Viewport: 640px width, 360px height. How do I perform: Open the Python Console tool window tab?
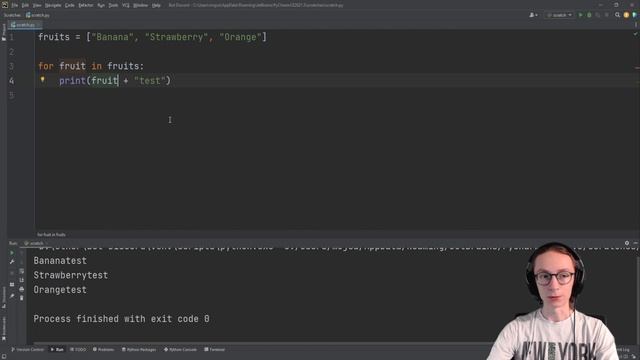pyautogui.click(x=180, y=350)
